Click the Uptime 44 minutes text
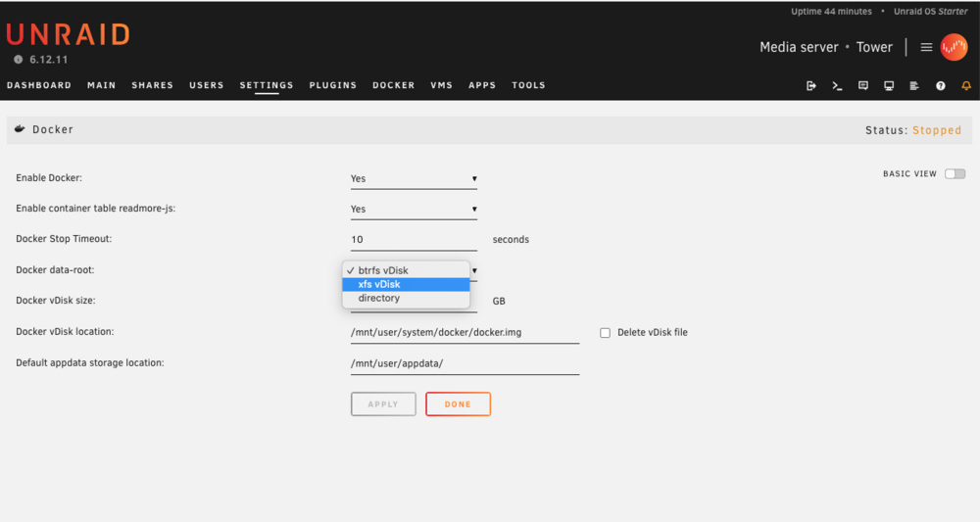 click(831, 11)
